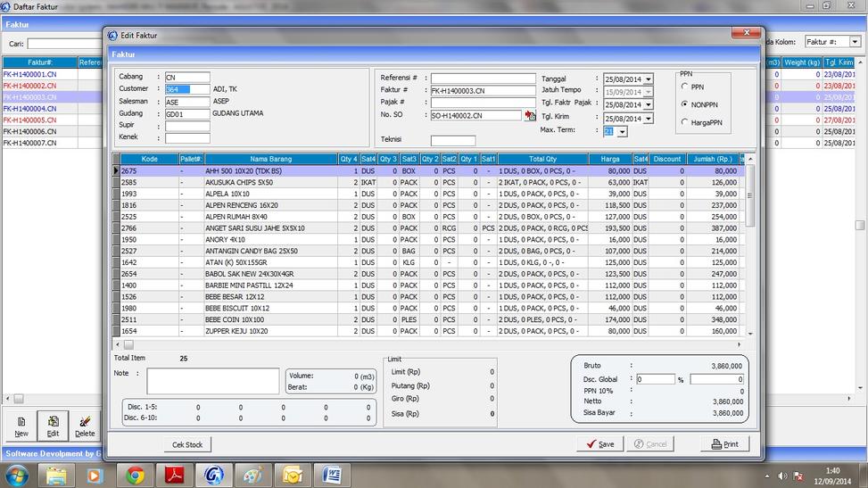The width and height of the screenshot is (868, 488).
Task: Select the AKUSUKA CHIPS 5X50 row
Action: (430, 182)
